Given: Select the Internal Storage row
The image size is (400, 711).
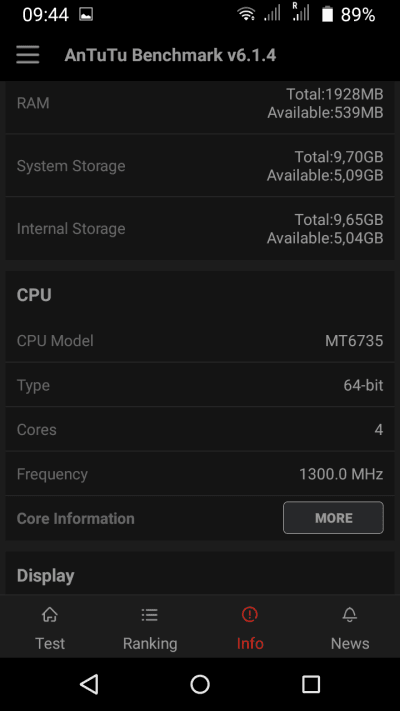Looking at the screenshot, I should click(x=200, y=229).
